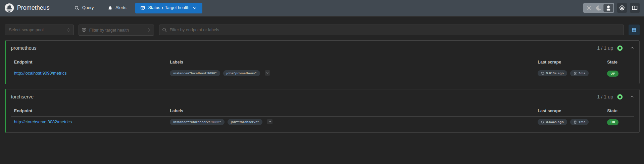The image size is (644, 164).
Task: Click the Prometheus flame logo
Action: [x=9, y=8]
